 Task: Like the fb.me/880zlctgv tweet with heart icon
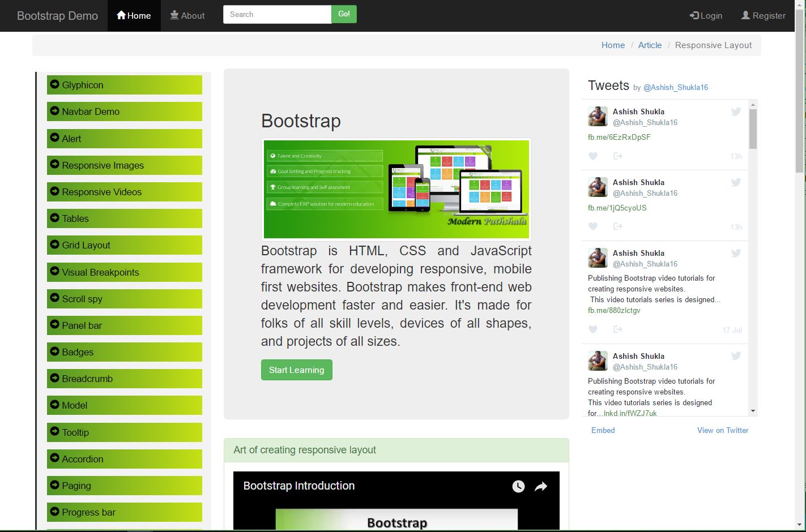(x=593, y=329)
